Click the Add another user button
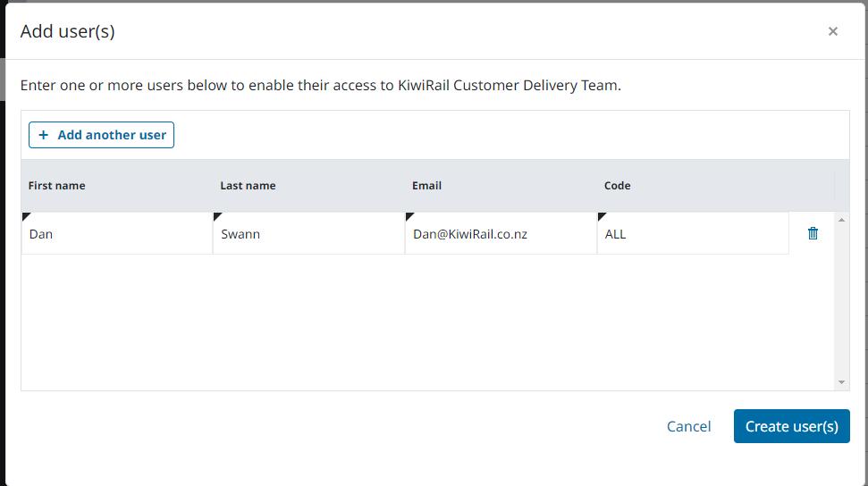The image size is (868, 486). click(x=102, y=135)
